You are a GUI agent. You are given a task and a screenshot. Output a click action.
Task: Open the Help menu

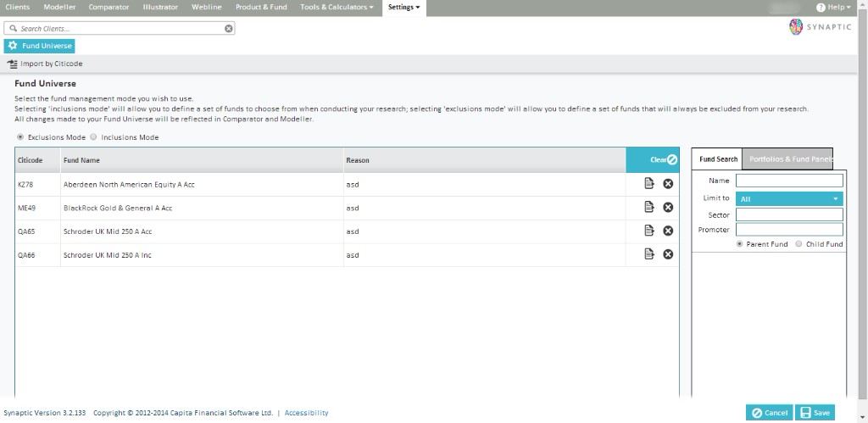point(834,7)
